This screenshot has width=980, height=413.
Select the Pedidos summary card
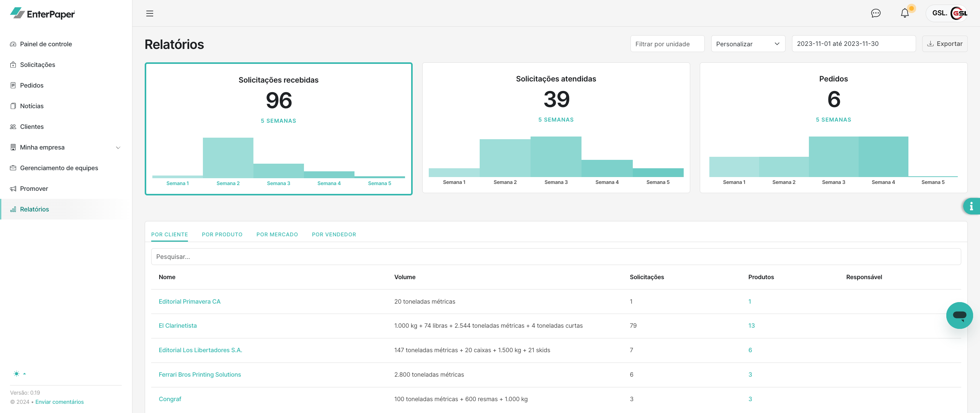click(x=833, y=128)
